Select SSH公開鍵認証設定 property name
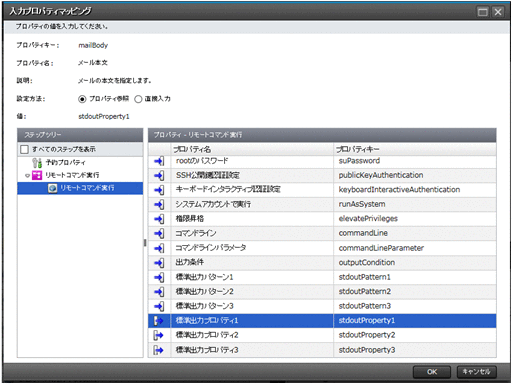Viewport: 514px width, 386px height. point(208,176)
